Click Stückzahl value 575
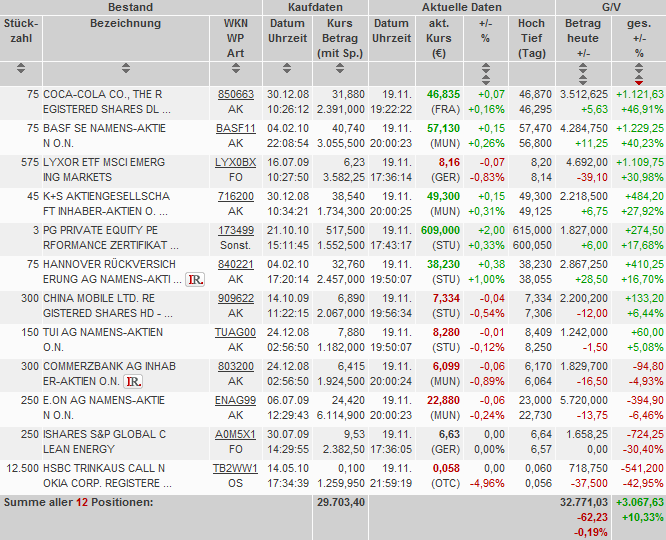The image size is (666, 540). [30, 162]
